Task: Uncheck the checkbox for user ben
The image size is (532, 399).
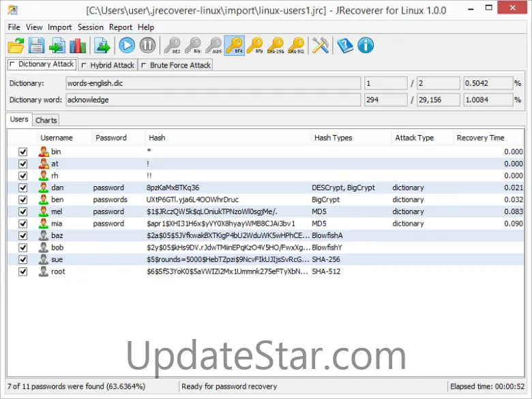Action: point(23,199)
